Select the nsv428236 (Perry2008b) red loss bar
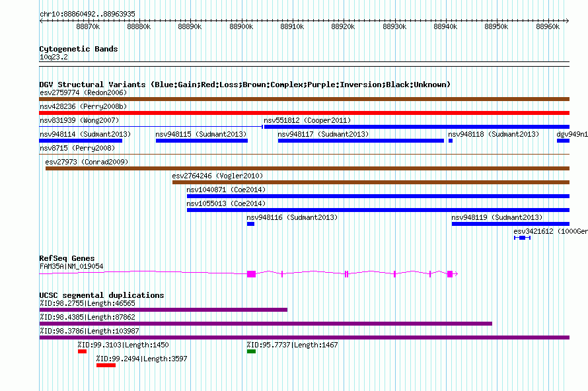The width and height of the screenshot is (588, 391). (304, 113)
